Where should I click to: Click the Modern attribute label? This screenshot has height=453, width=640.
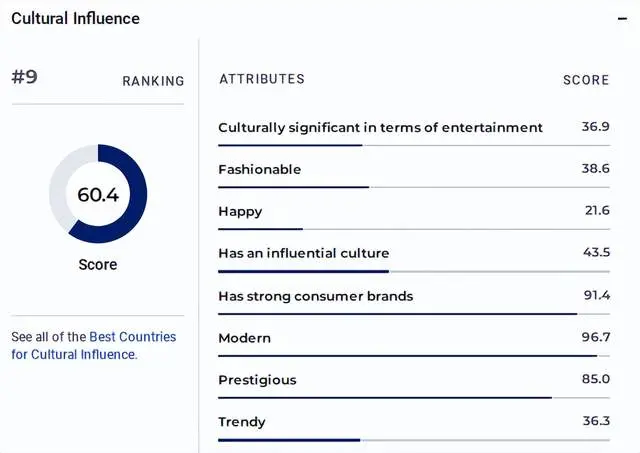coord(244,338)
